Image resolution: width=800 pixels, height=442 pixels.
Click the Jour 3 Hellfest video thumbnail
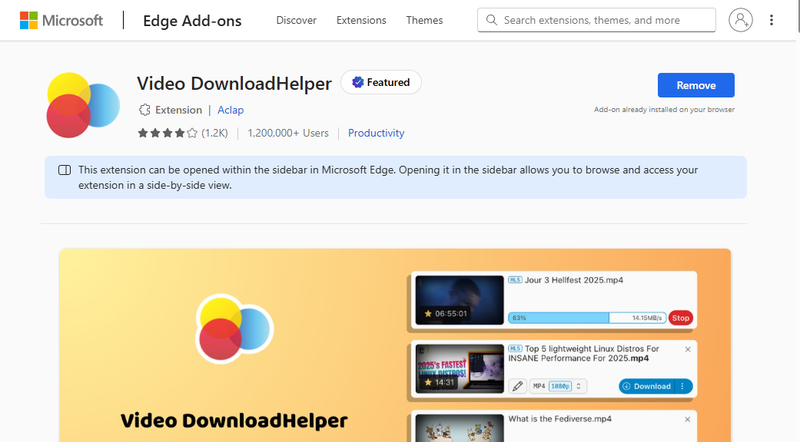[459, 300]
